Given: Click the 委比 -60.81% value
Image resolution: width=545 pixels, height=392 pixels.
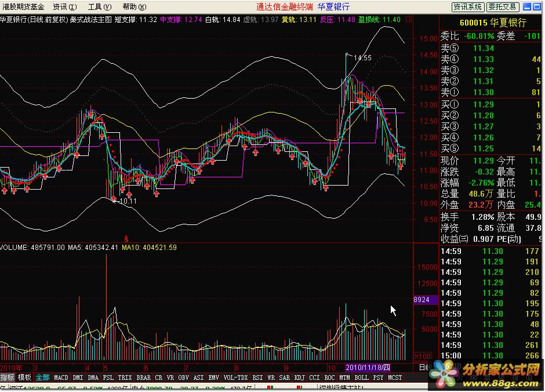Looking at the screenshot, I should coord(479,36).
